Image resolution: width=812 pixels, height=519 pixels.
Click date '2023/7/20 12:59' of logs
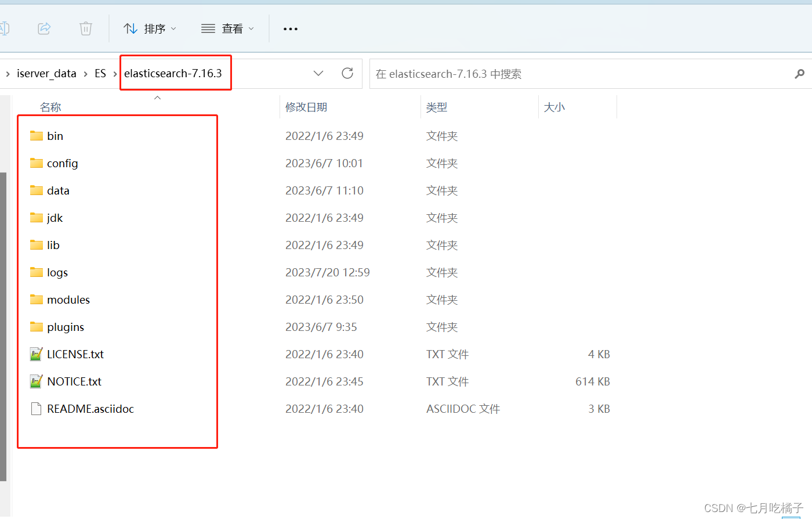[x=328, y=272]
